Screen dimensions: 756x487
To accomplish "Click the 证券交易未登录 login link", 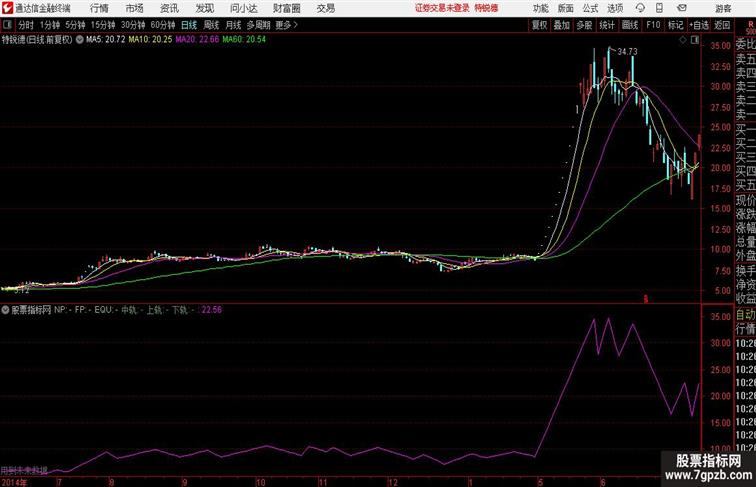I will (442, 8).
